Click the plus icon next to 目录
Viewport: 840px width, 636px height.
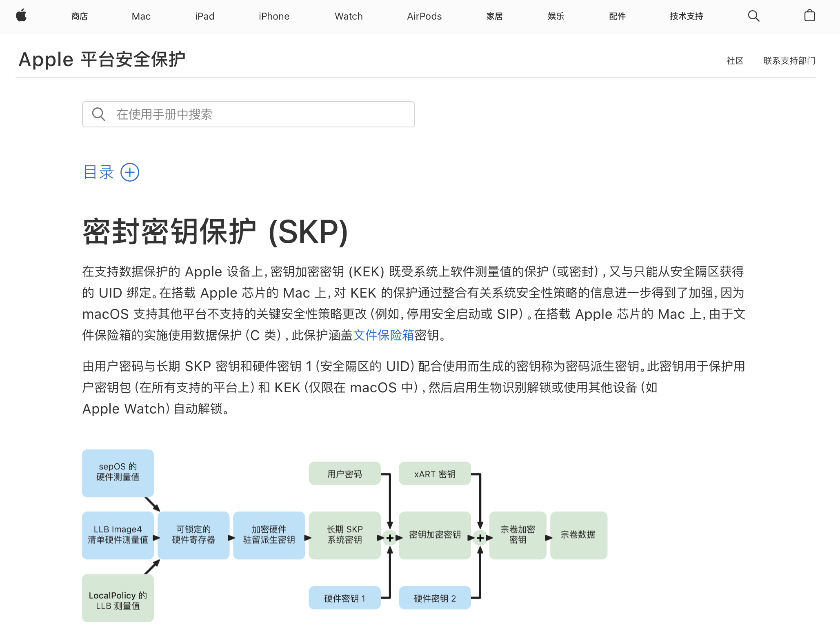[129, 172]
